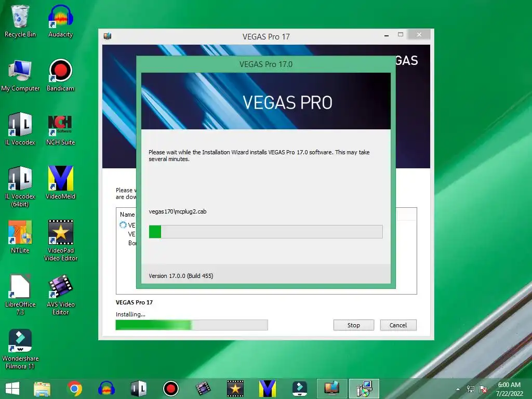Click the Stop button in VEGAS Pro 17 window
This screenshot has height=399, width=532.
[x=353, y=325]
